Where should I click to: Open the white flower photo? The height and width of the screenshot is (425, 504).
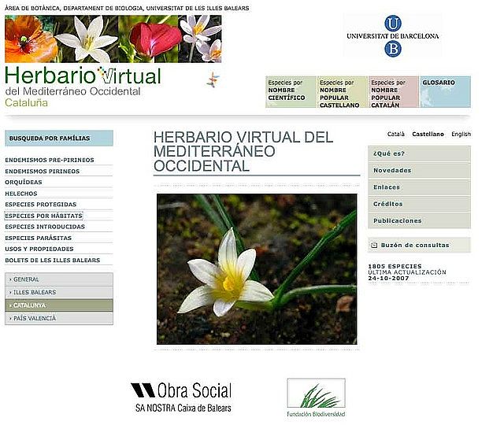click(256, 268)
